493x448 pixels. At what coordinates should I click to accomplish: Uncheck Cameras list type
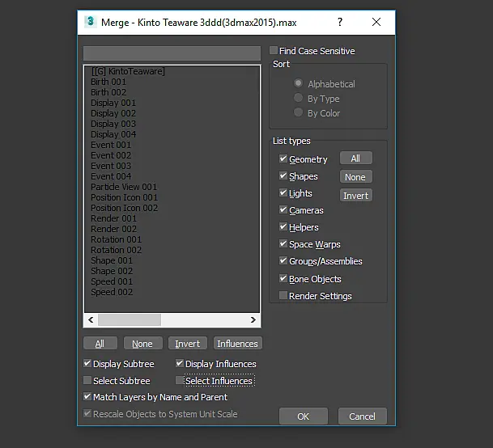(283, 209)
